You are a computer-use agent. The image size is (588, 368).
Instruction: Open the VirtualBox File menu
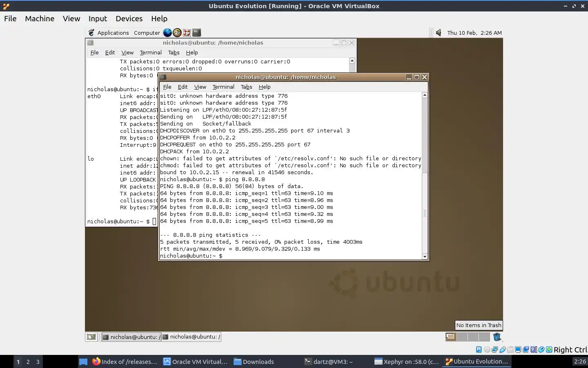point(10,18)
